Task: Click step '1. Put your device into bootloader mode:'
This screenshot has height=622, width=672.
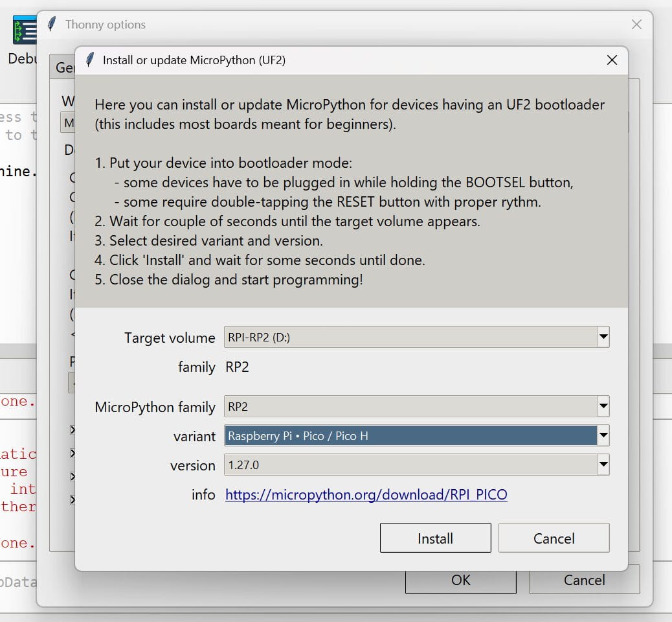Action: tap(223, 163)
